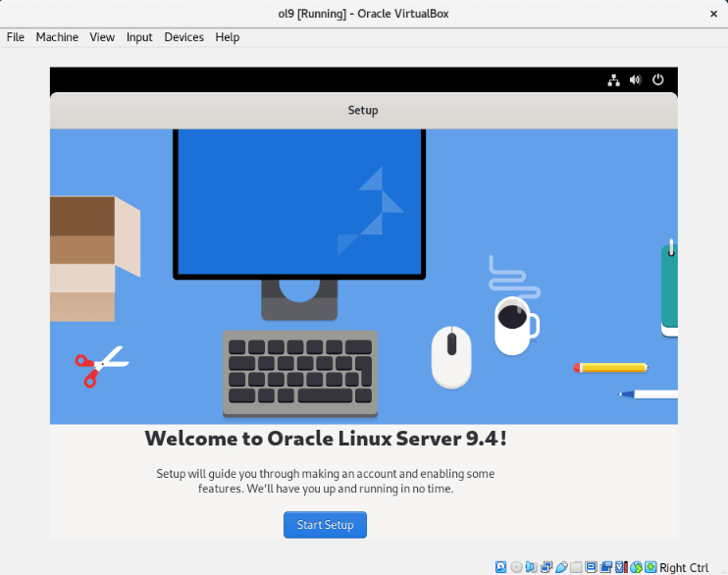Image resolution: width=728 pixels, height=575 pixels.
Task: Click the virtualization CPU indicator
Action: coord(621,567)
